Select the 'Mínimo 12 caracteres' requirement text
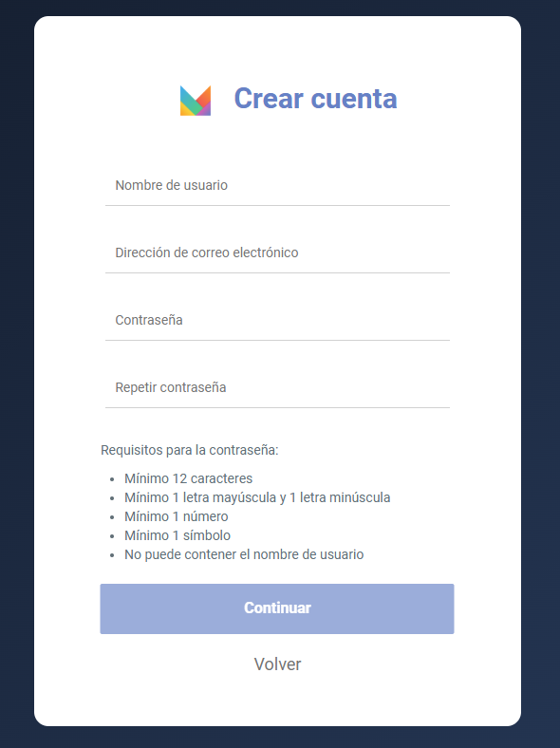The height and width of the screenshot is (748, 560). pyautogui.click(x=189, y=478)
